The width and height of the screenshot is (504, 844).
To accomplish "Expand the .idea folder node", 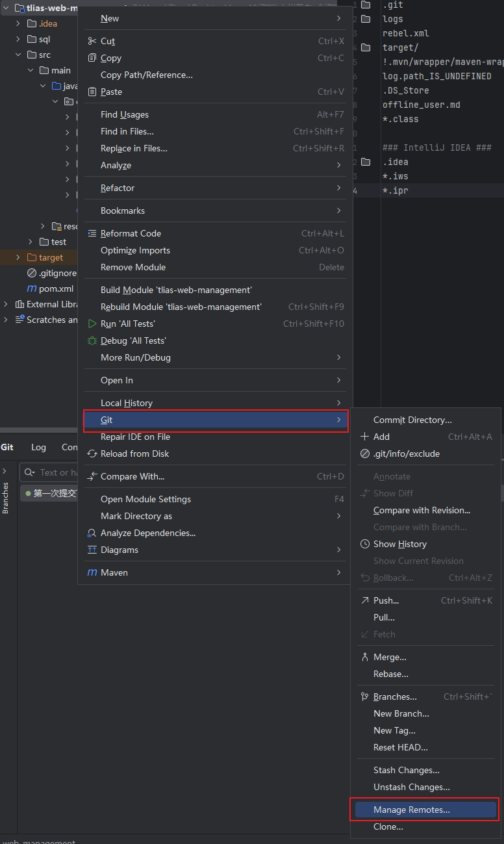I will point(18,23).
